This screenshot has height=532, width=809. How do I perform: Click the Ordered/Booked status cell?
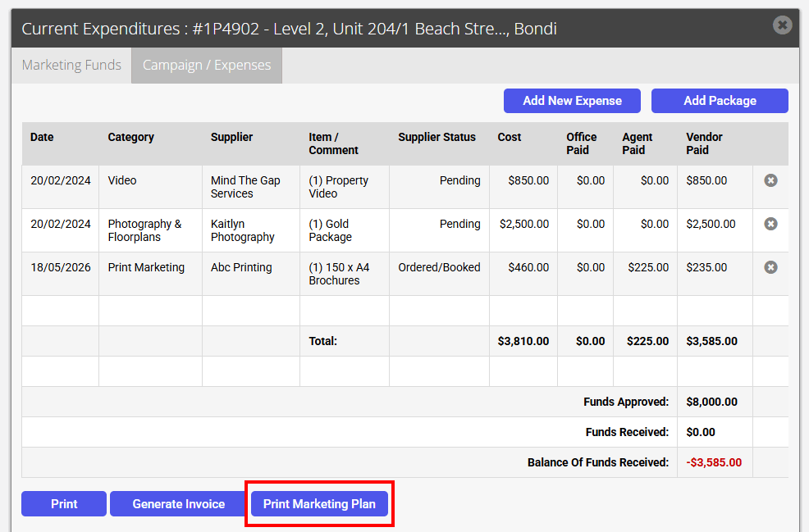point(439,274)
